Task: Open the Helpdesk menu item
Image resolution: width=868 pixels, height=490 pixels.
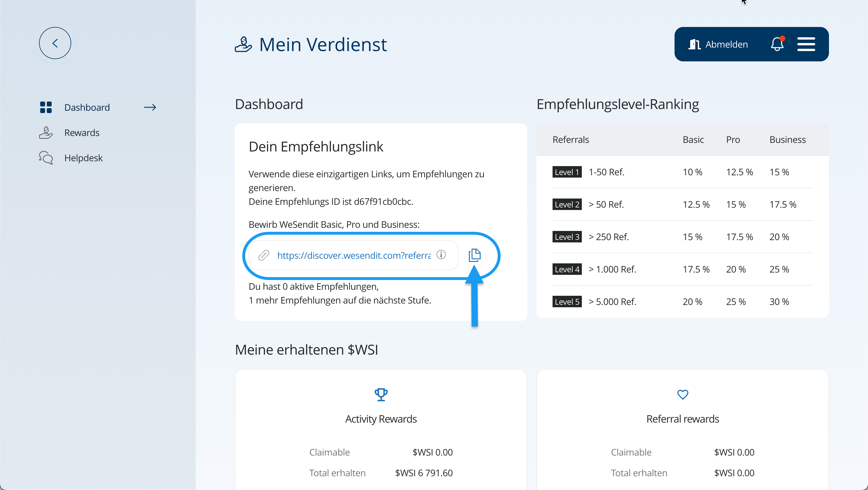Action: click(x=83, y=158)
